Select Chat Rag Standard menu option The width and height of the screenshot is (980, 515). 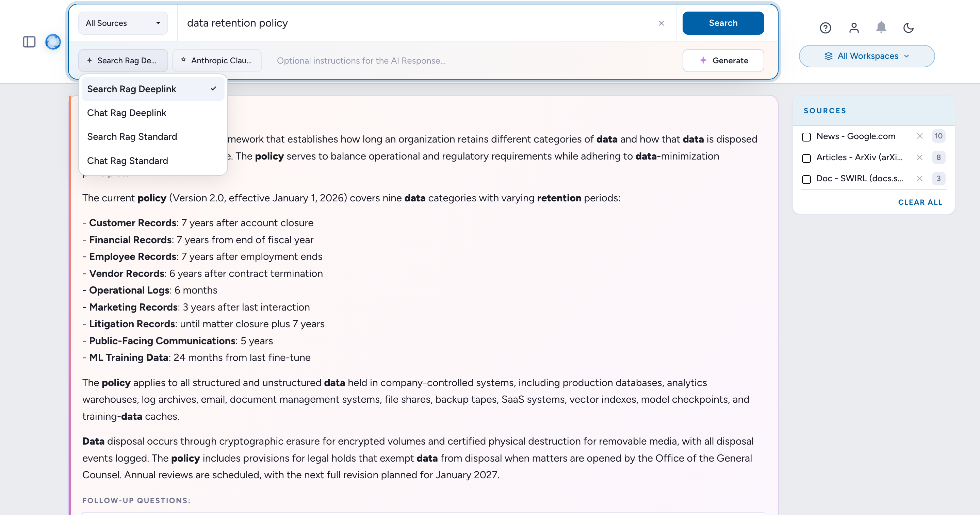(x=152, y=161)
